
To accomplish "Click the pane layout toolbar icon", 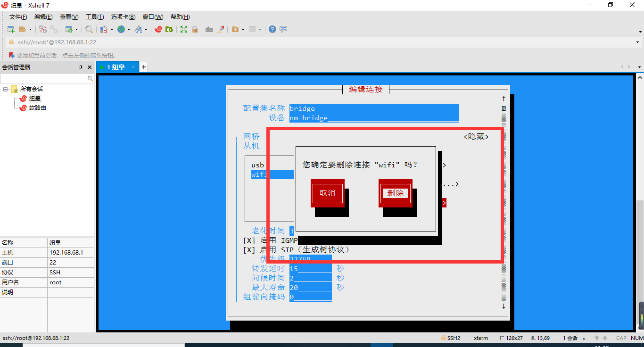I will [x=252, y=29].
